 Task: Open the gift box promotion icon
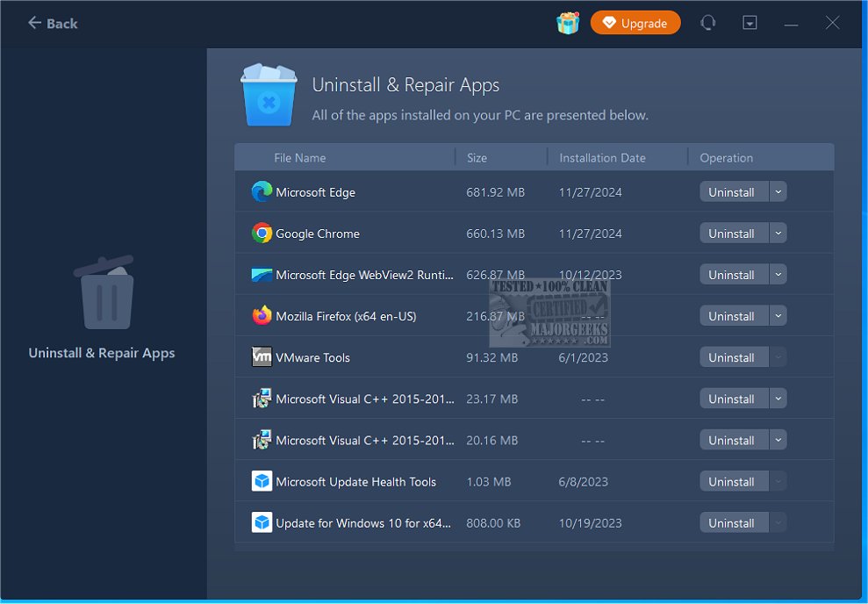point(568,23)
